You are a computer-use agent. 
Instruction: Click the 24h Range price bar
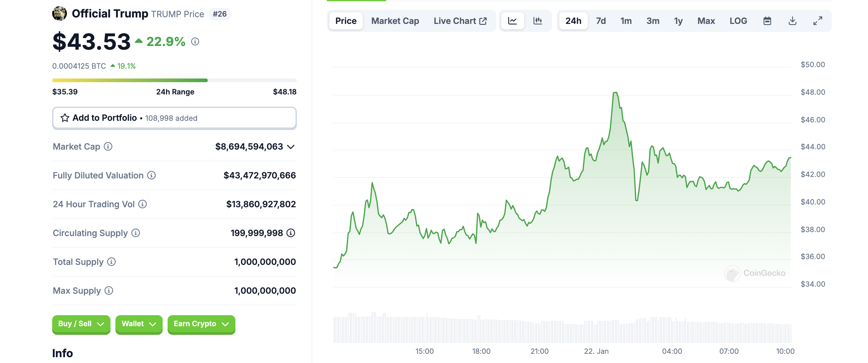[174, 81]
